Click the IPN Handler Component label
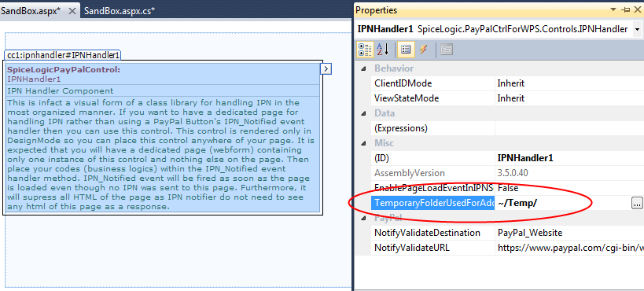 61,90
